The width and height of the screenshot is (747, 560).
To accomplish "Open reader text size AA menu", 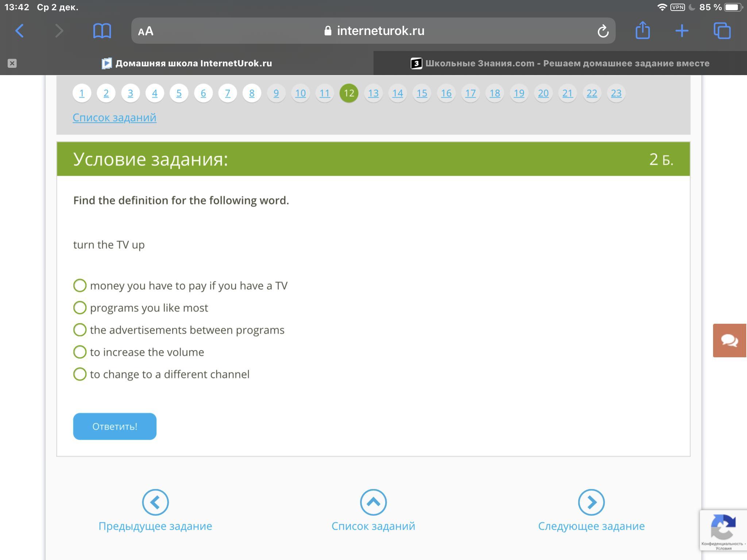I will [146, 31].
